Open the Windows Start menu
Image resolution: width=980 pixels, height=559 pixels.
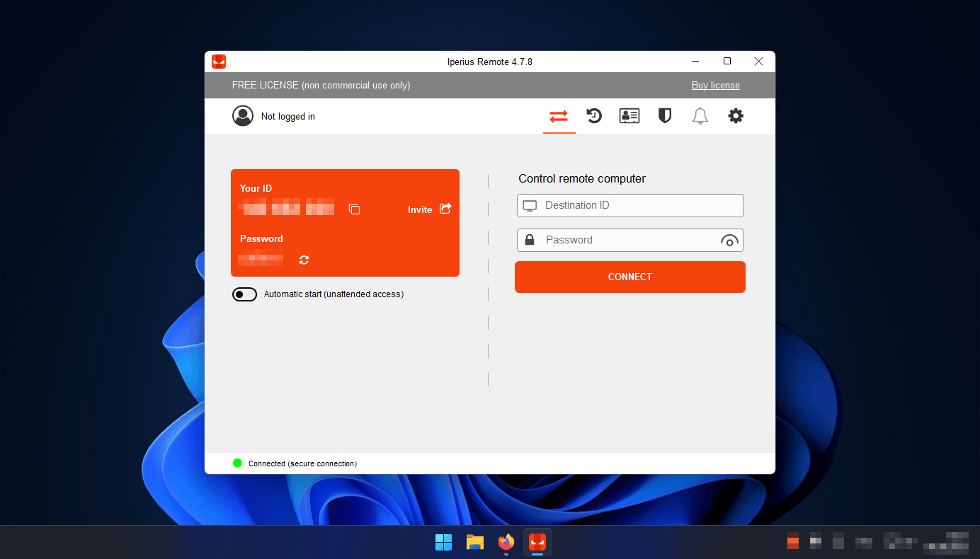(444, 542)
